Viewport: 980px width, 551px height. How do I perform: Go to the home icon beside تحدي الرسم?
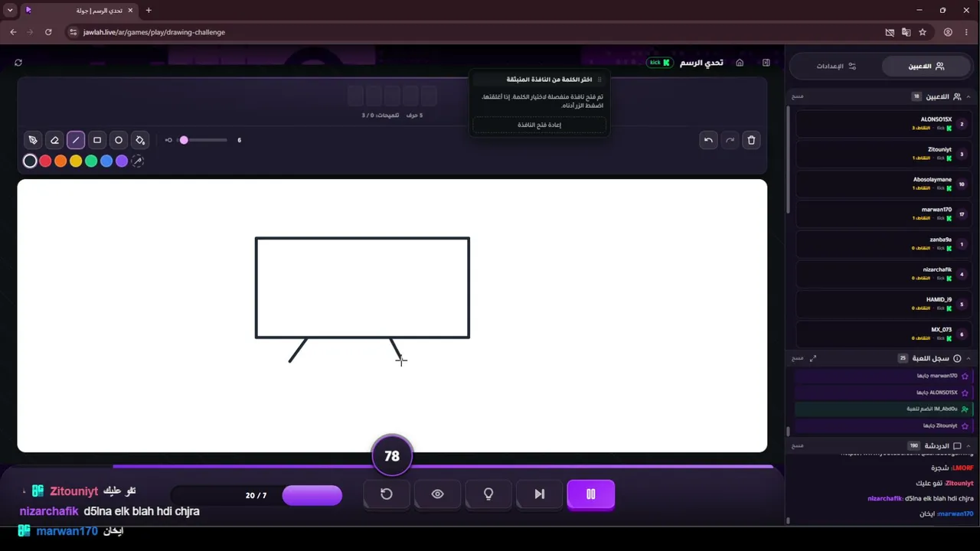[740, 63]
